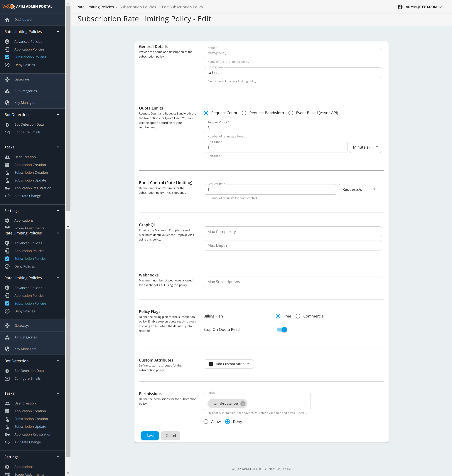Choose Commercial as the billing plan

click(x=298, y=316)
